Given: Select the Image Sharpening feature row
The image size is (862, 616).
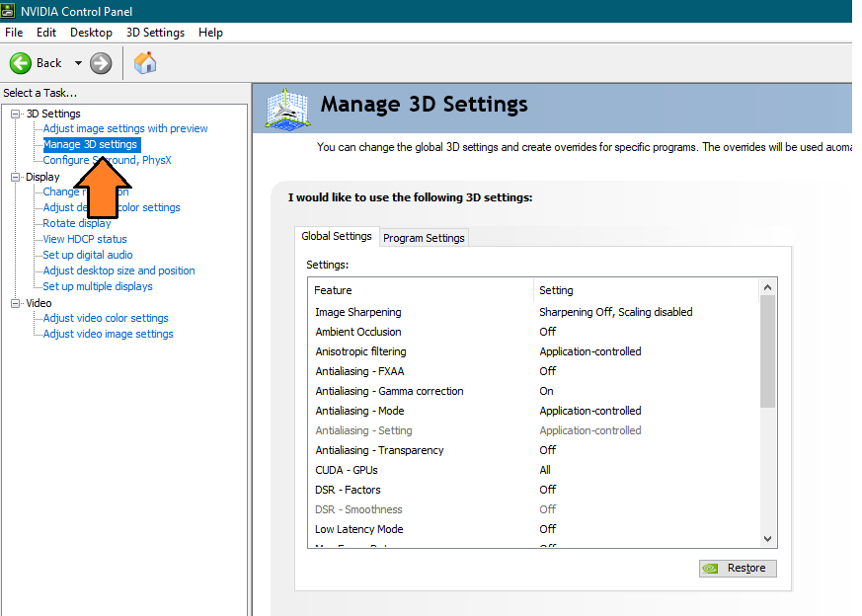Looking at the screenshot, I should [x=533, y=312].
